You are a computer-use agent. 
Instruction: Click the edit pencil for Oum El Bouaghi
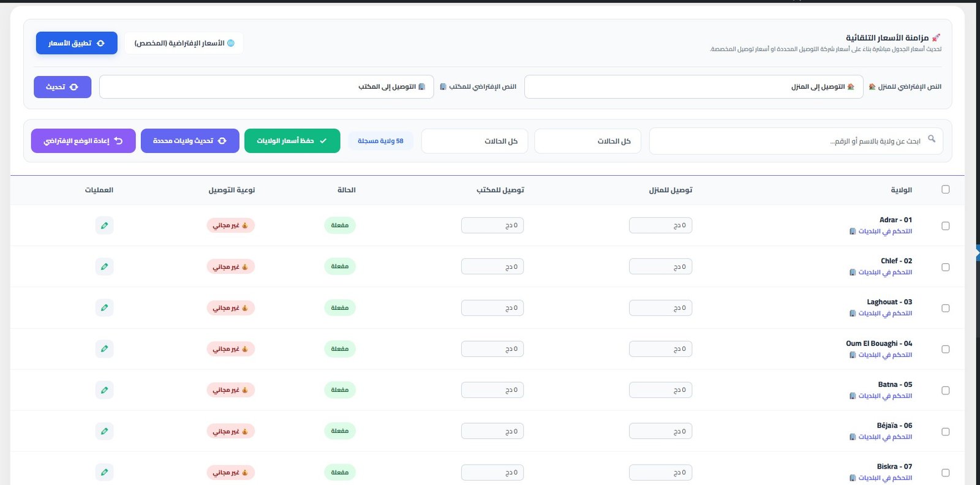click(x=105, y=348)
